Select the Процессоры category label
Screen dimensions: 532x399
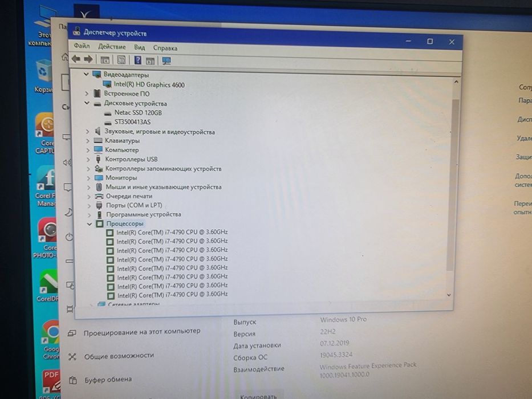coord(124,223)
